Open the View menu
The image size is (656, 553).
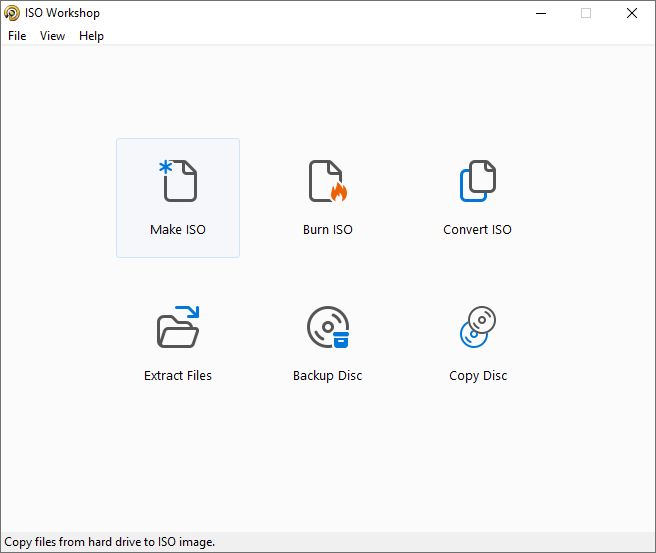pyautogui.click(x=52, y=36)
